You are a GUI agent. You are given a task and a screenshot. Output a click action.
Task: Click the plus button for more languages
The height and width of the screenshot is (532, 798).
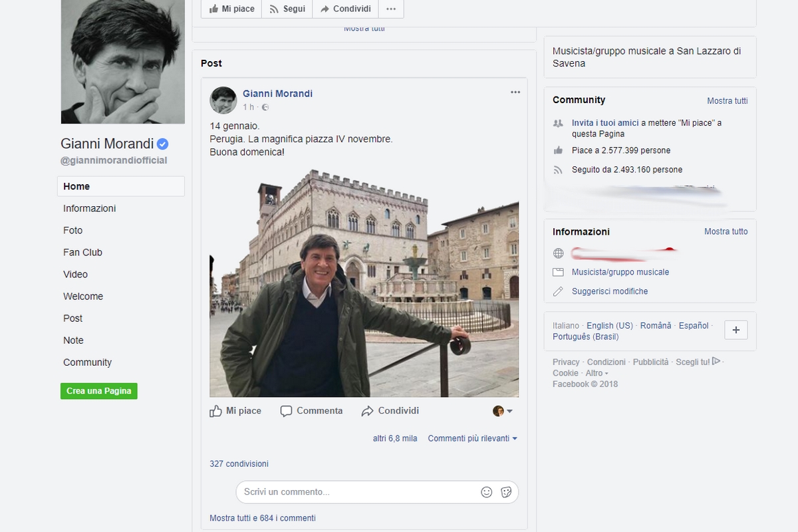coord(736,330)
